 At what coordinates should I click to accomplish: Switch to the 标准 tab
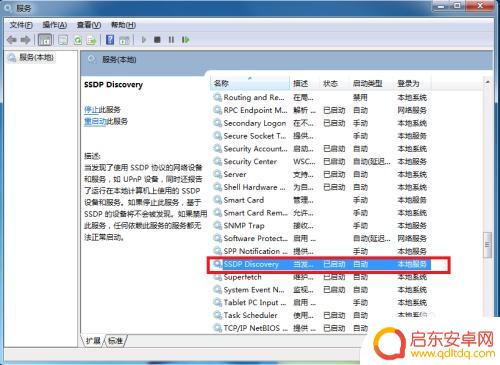(115, 341)
